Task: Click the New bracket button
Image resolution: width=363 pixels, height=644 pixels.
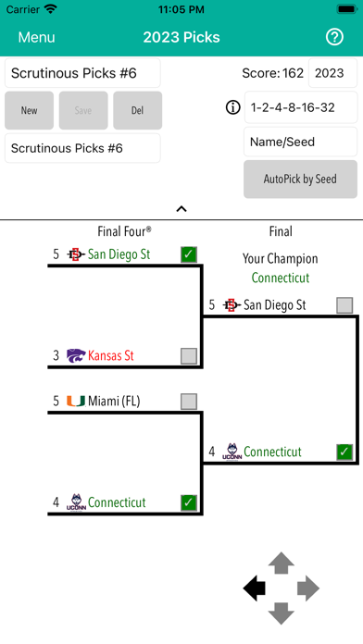Action: pos(30,110)
